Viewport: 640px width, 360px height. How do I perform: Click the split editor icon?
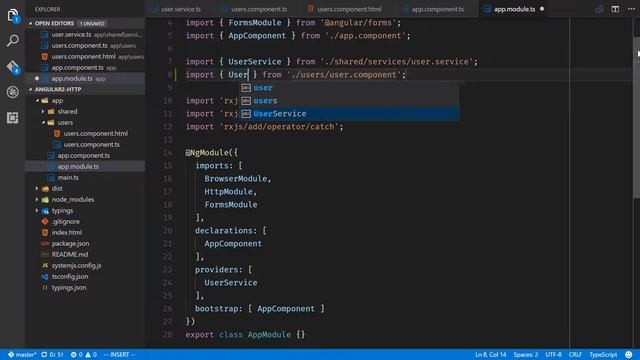click(615, 9)
